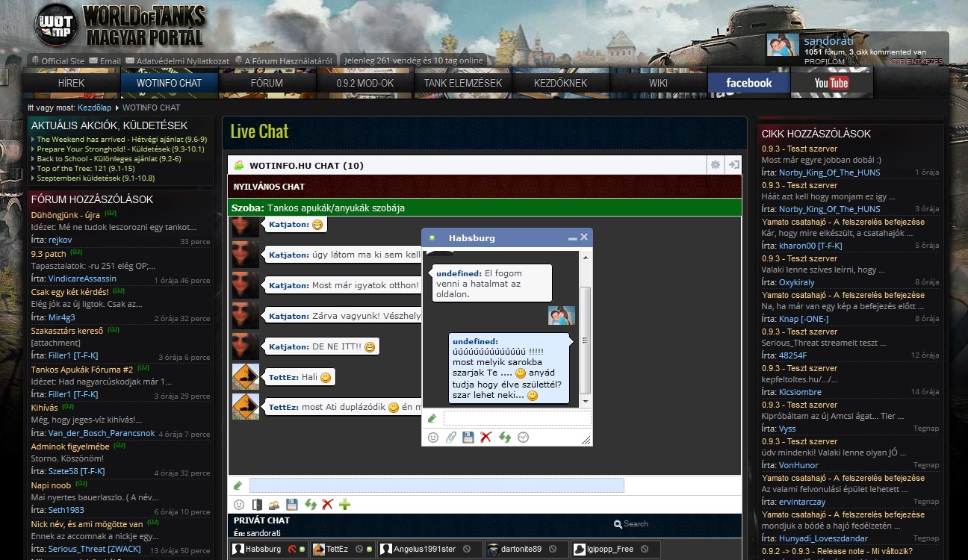This screenshot has height=560, width=968.
Task: Click the Email link in top bar
Action: click(110, 61)
